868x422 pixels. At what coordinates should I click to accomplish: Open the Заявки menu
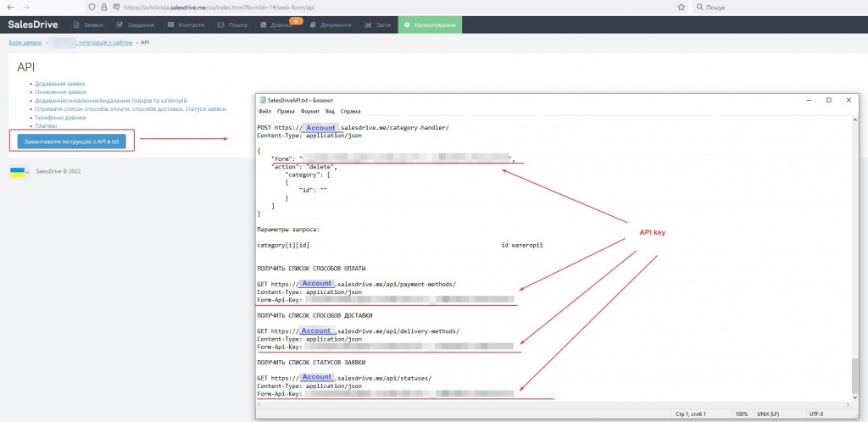click(88, 25)
